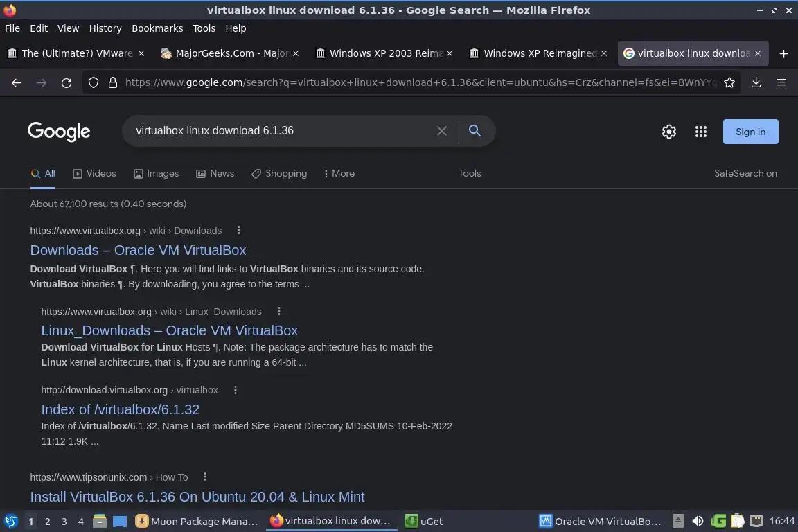Open the View menu
798x532 pixels.
tap(68, 28)
